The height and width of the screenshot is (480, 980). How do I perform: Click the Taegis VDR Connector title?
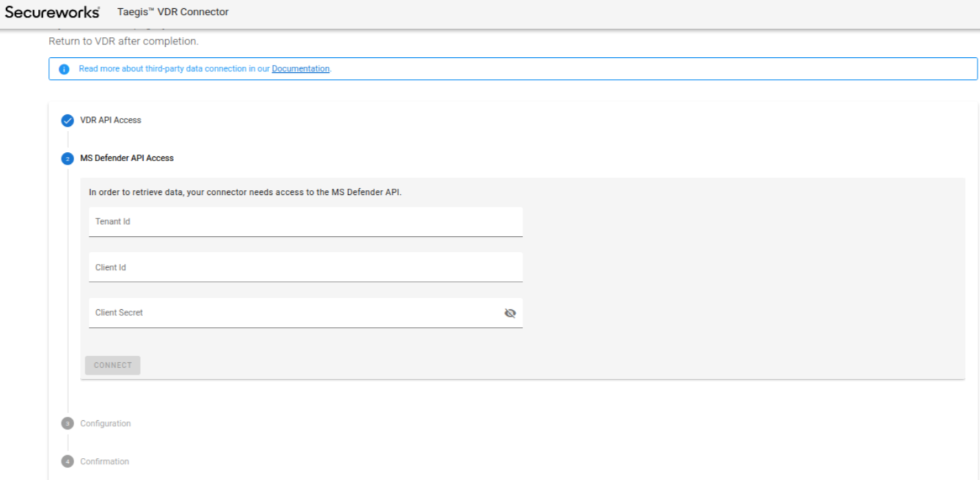(173, 12)
